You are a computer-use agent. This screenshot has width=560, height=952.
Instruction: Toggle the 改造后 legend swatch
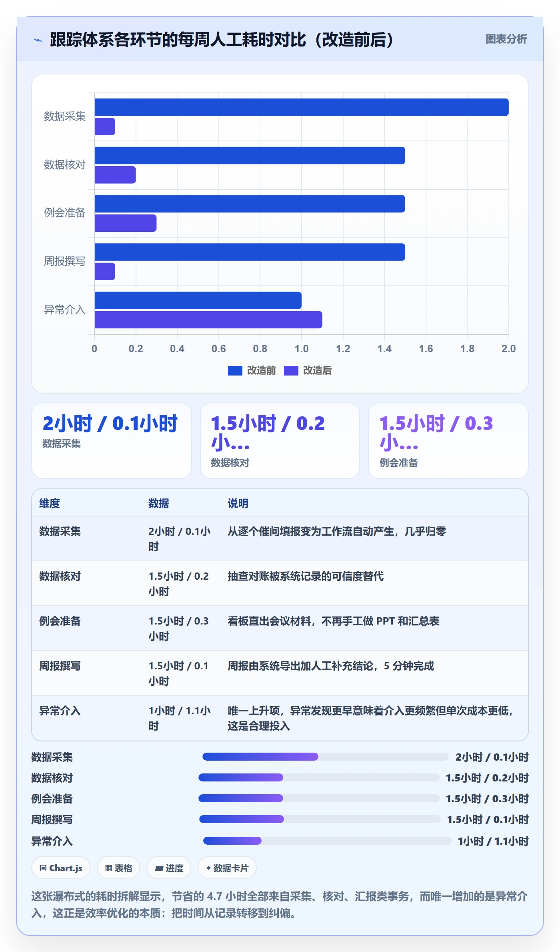point(291,371)
